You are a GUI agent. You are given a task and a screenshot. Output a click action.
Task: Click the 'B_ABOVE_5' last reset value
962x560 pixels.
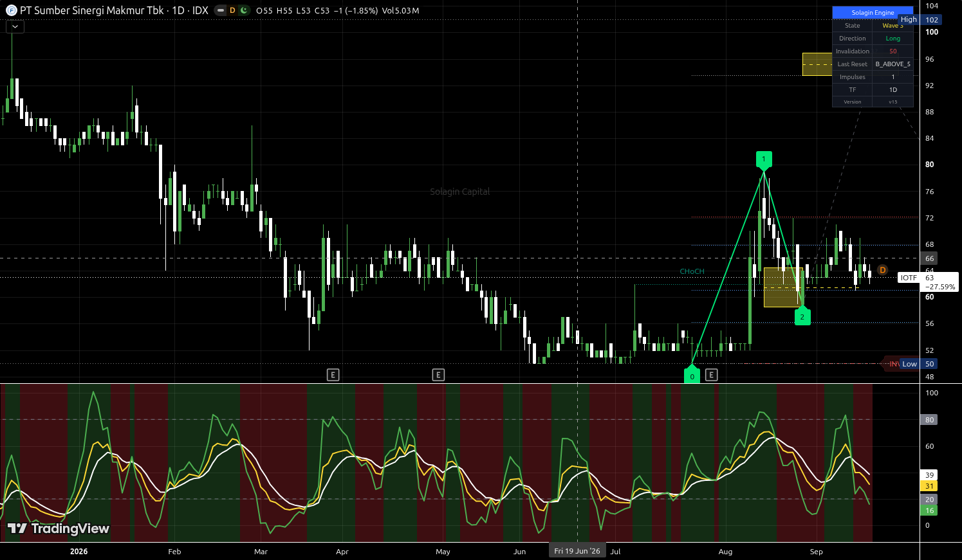[x=893, y=64]
